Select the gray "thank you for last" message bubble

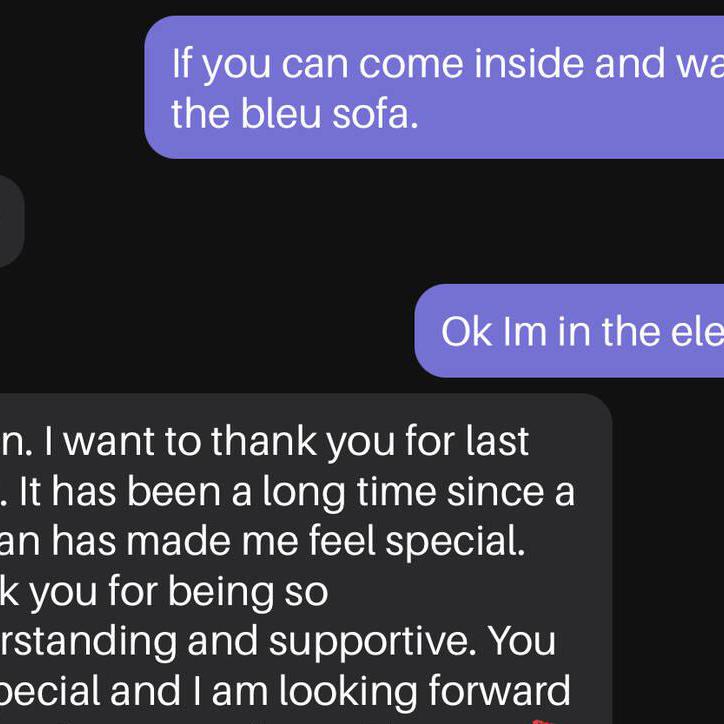[300, 560]
